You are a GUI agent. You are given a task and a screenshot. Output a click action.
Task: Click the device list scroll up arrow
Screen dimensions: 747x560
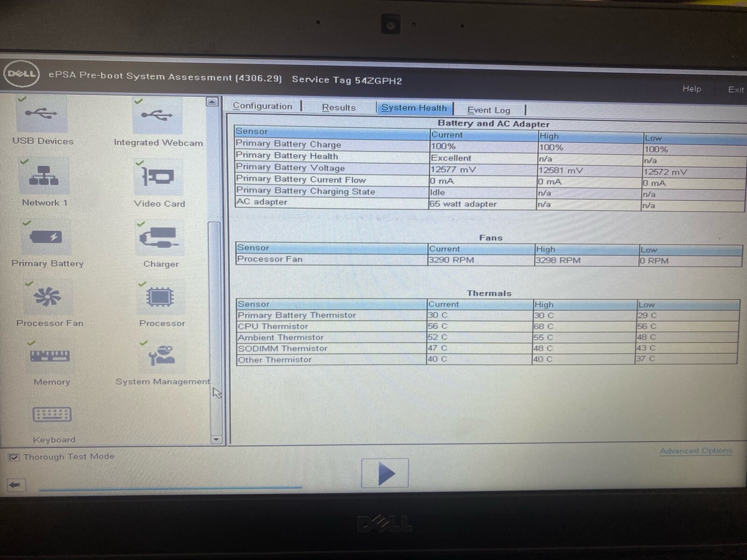[212, 102]
